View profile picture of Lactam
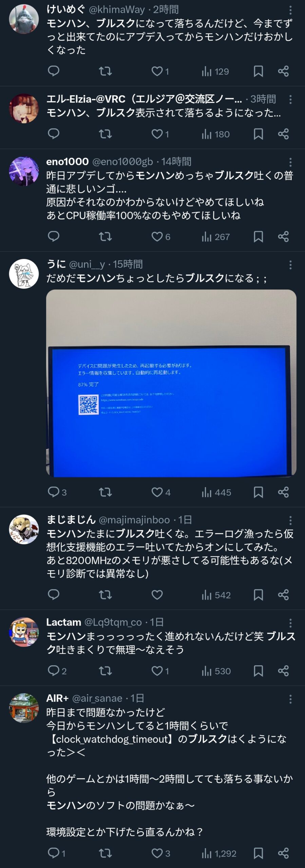This screenshot has width=305, height=868. [24, 632]
